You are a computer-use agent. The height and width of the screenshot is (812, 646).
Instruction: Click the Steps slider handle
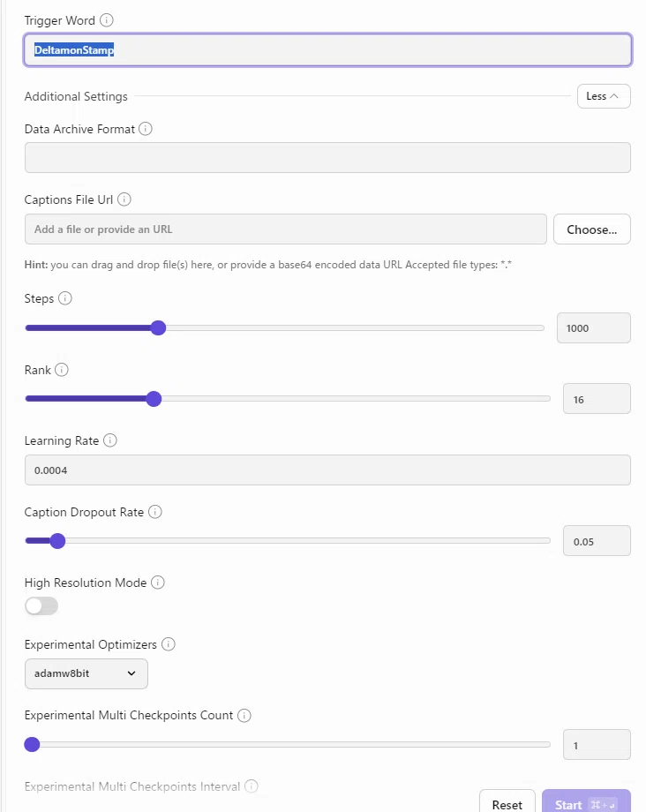pyautogui.click(x=159, y=328)
